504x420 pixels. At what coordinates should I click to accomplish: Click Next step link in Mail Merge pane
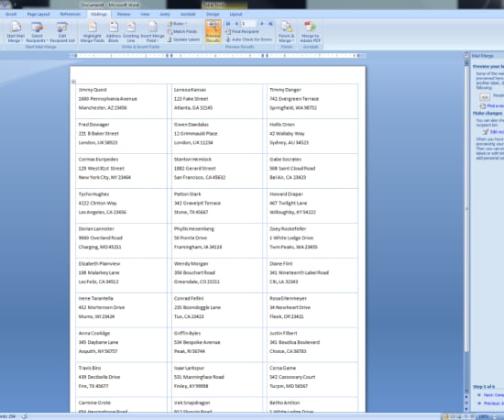point(493,394)
